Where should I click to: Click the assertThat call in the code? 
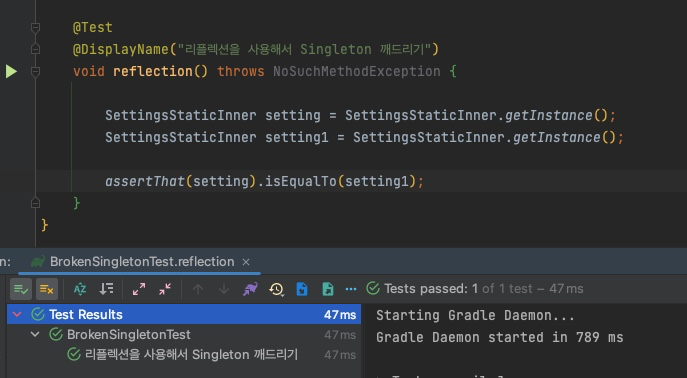tap(145, 181)
